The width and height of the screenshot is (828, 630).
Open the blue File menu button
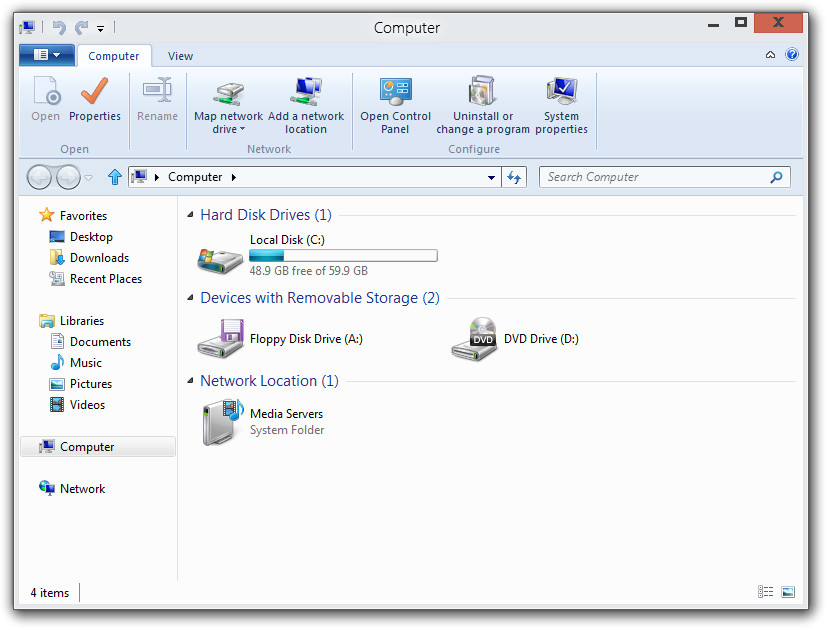[x=46, y=55]
